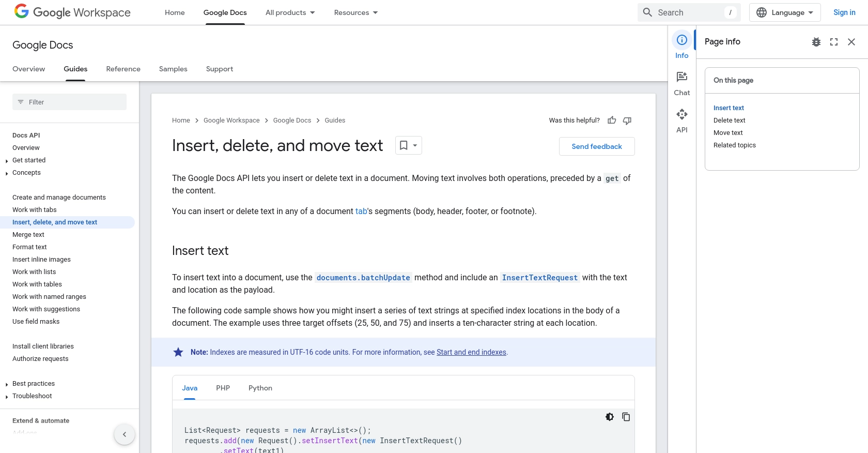Click Google Workspace breadcrumb link

[231, 120]
